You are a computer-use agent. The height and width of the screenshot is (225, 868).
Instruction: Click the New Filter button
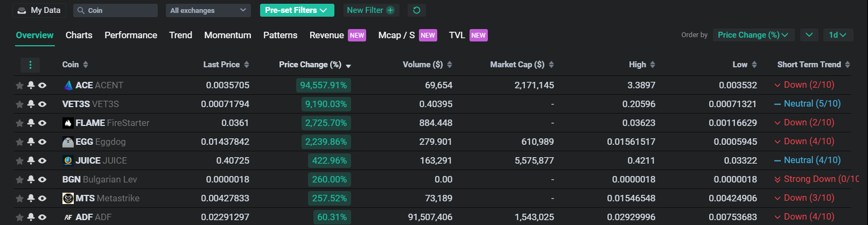[x=370, y=10]
